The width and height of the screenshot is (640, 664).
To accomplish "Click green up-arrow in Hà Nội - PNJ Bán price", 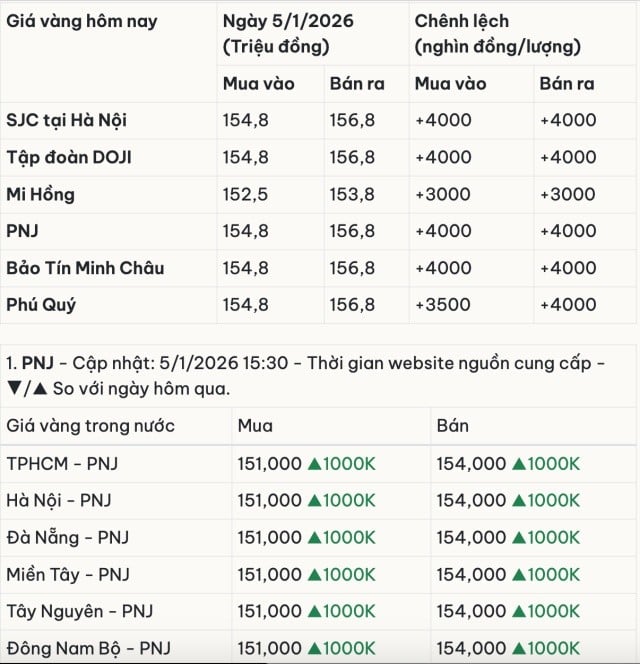I will coord(518,500).
